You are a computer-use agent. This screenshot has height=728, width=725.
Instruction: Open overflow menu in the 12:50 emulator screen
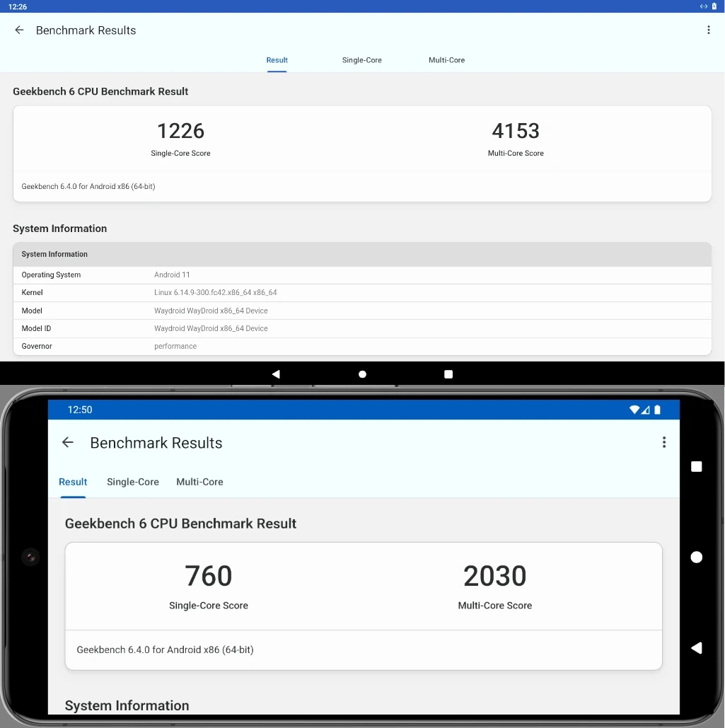tap(663, 443)
